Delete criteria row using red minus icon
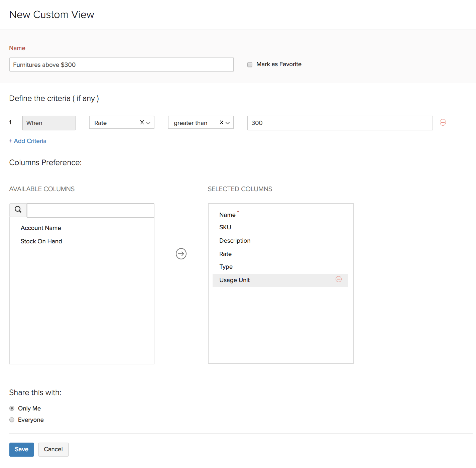Image resolution: width=476 pixels, height=468 pixels. 443,123
